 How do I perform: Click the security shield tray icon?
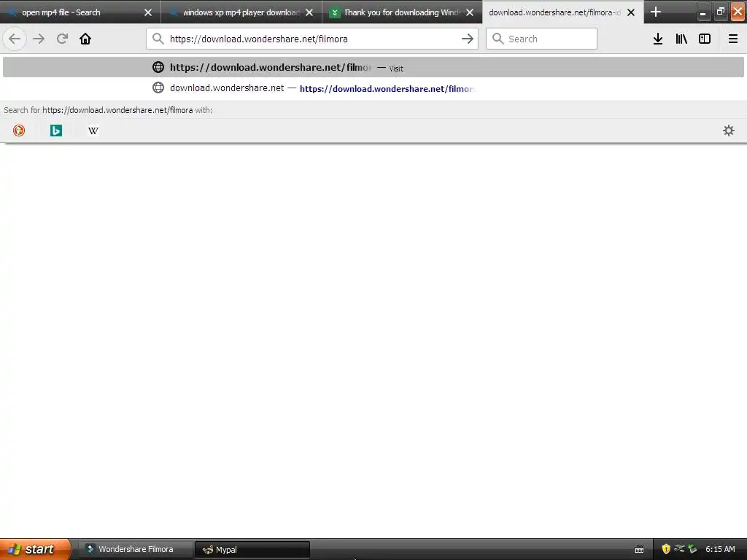[x=666, y=549]
